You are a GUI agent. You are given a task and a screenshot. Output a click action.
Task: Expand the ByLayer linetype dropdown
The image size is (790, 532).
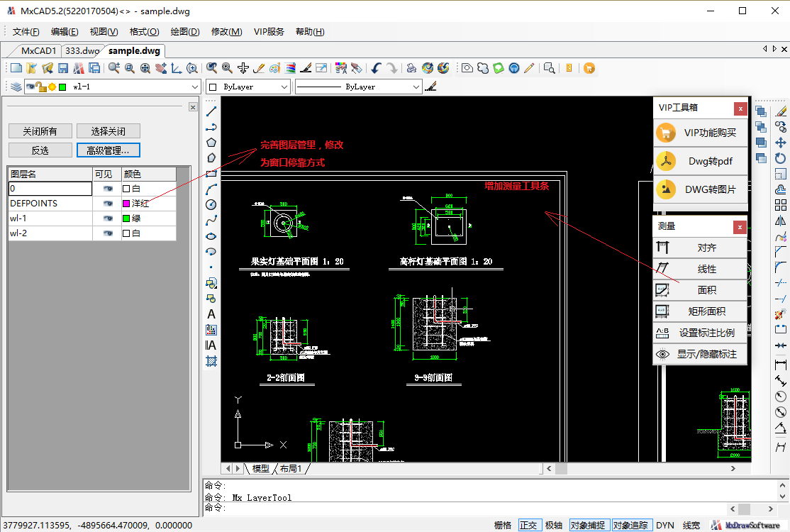click(x=416, y=87)
